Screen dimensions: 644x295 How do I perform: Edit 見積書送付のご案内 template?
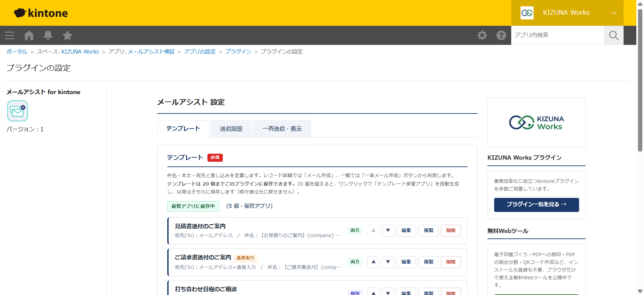coord(406,230)
